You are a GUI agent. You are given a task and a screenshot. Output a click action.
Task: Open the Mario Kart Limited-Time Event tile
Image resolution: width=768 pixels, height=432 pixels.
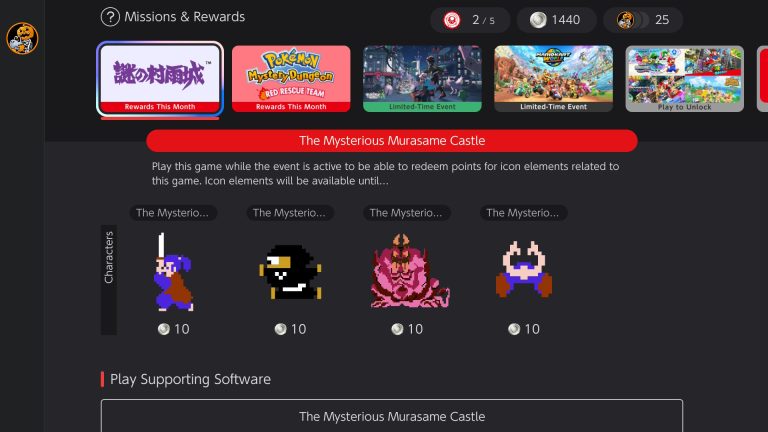pos(553,79)
